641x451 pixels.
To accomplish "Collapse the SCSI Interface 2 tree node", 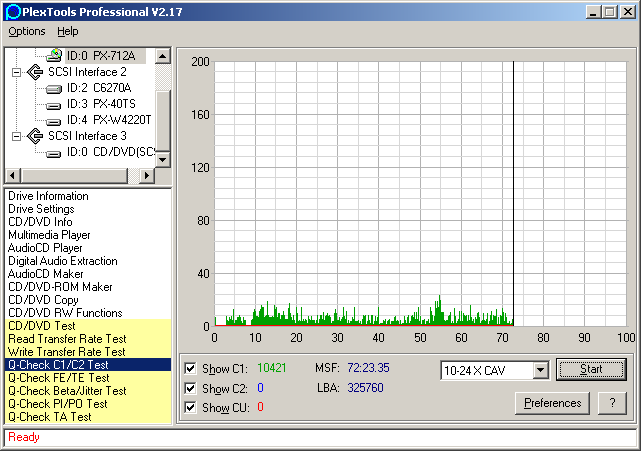I will [x=16, y=72].
